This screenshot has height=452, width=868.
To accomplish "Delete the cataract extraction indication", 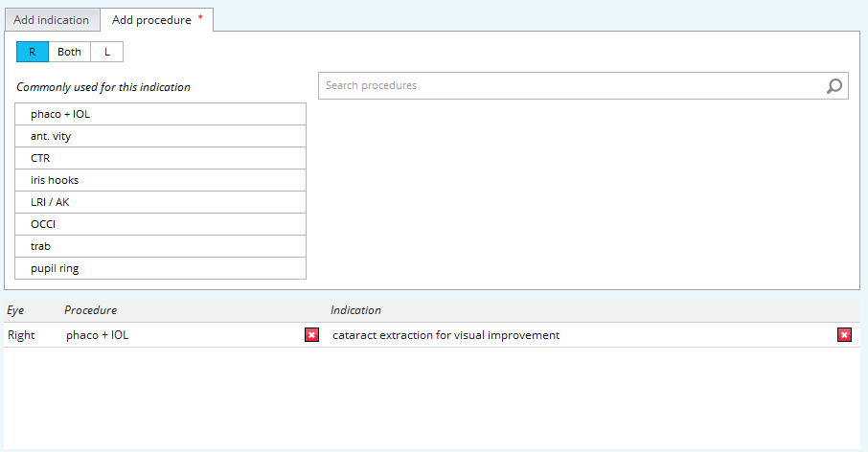I will 844,335.
